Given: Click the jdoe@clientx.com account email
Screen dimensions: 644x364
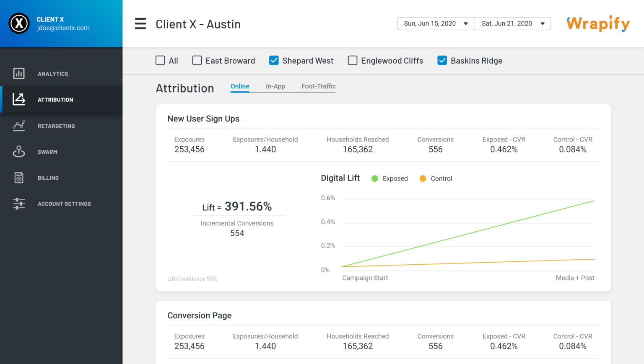Looking at the screenshot, I should coord(63,28).
